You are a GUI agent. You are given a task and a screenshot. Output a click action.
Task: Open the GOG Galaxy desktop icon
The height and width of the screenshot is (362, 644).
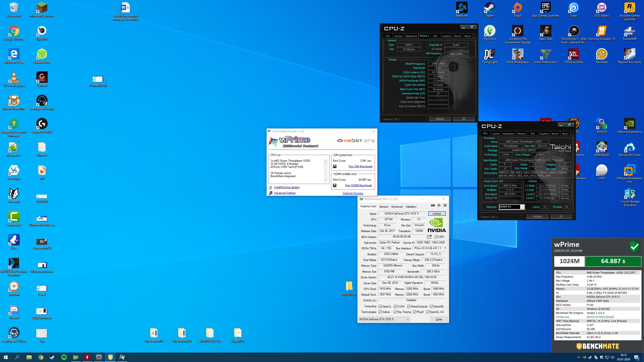point(602,10)
